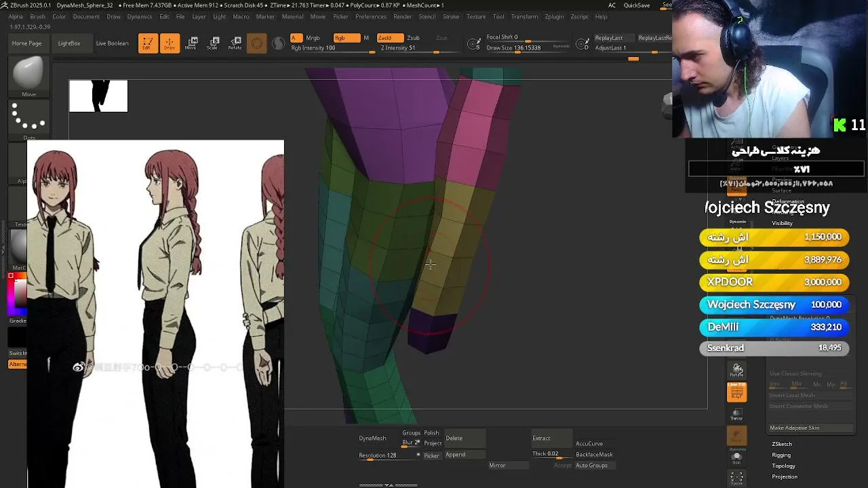The width and height of the screenshot is (868, 488).
Task: Expand the ZSketch subpalette
Action: coord(782,445)
